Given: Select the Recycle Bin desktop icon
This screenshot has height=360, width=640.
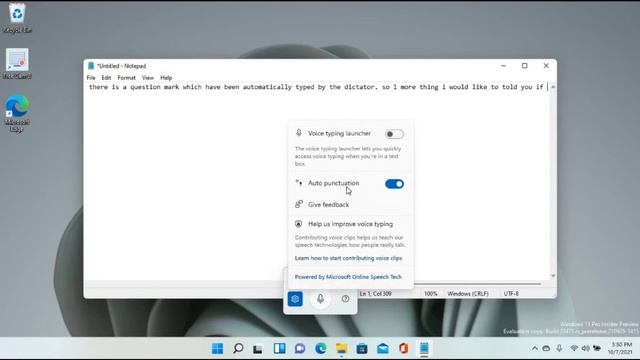Looking at the screenshot, I should click(17, 18).
